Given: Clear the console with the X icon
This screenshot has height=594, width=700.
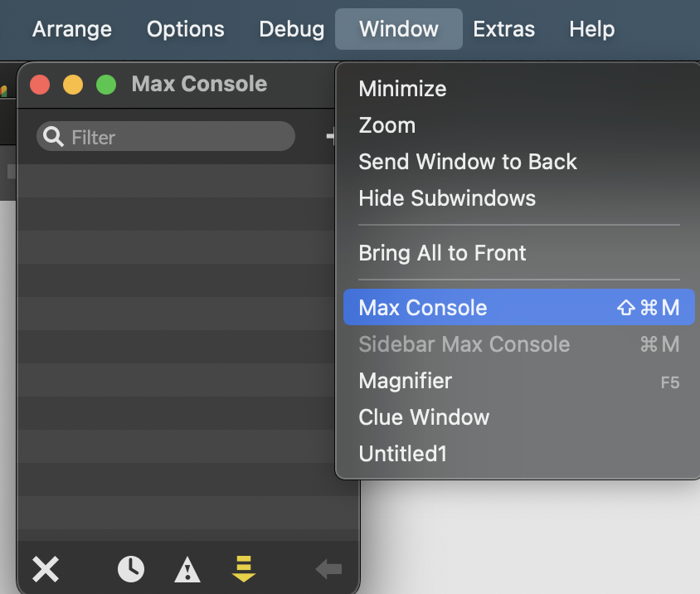Looking at the screenshot, I should click(46, 569).
